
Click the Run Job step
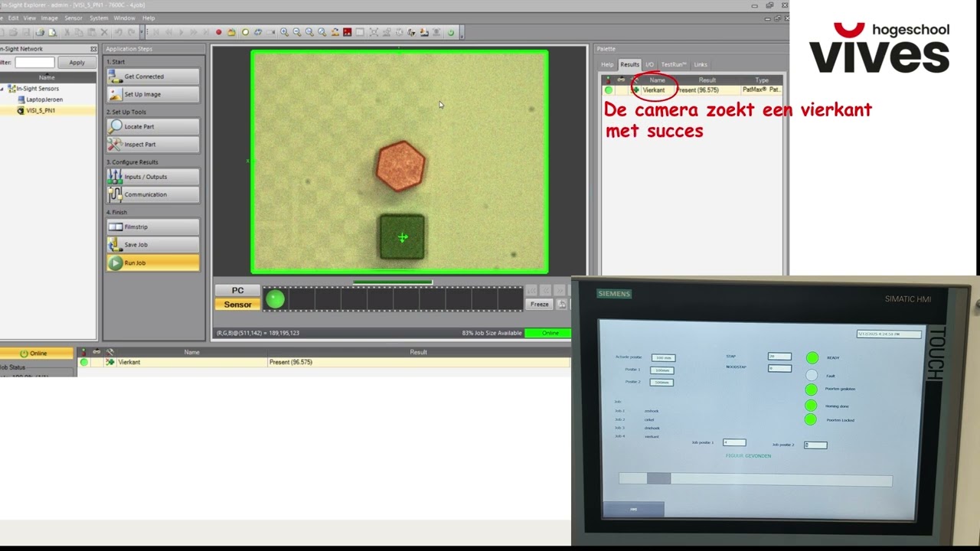point(153,262)
